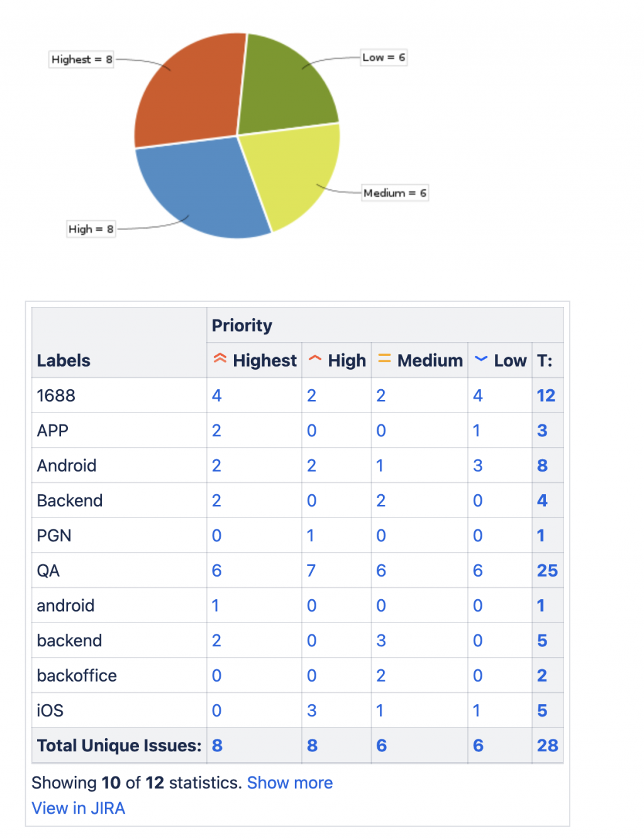
Task: Click the 'High = 8' chart label
Action: pos(91,229)
